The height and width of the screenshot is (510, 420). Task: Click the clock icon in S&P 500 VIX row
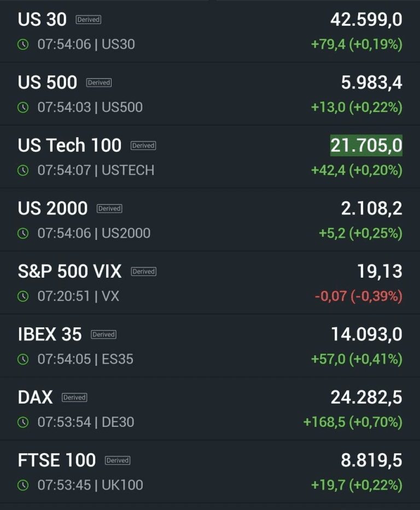(23, 296)
